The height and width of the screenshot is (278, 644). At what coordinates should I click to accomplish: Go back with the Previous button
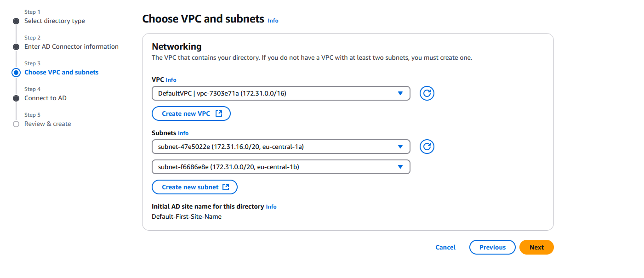[x=492, y=247]
